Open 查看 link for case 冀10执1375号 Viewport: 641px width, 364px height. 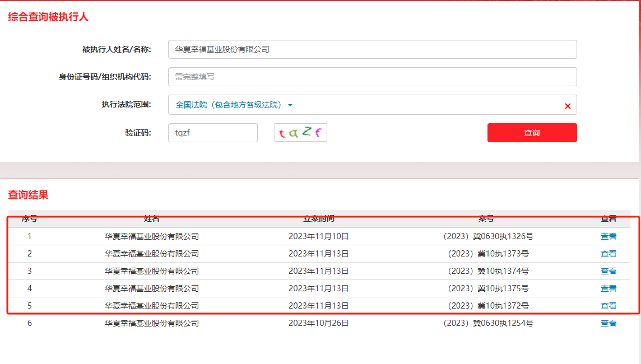click(x=609, y=288)
